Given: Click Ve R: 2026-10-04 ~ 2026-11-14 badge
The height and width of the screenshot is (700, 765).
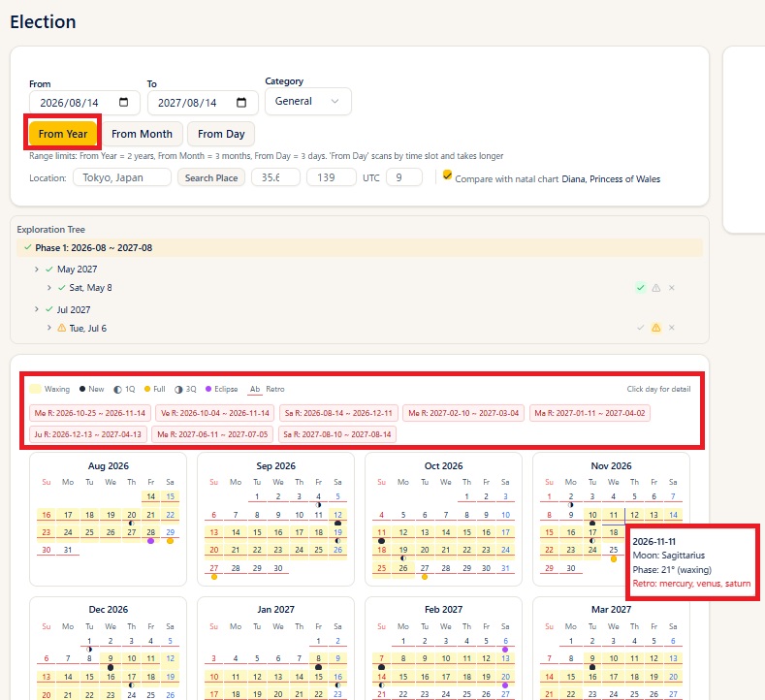Looking at the screenshot, I should coord(214,413).
